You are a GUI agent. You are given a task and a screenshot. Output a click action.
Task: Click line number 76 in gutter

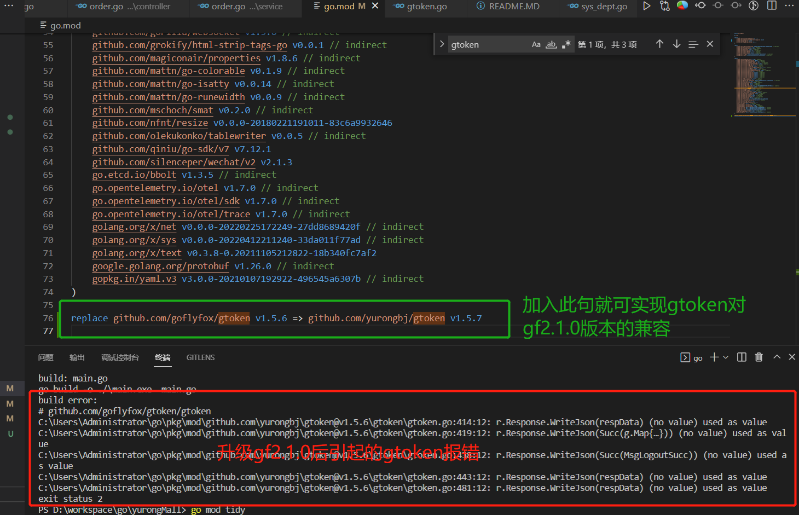click(48, 318)
